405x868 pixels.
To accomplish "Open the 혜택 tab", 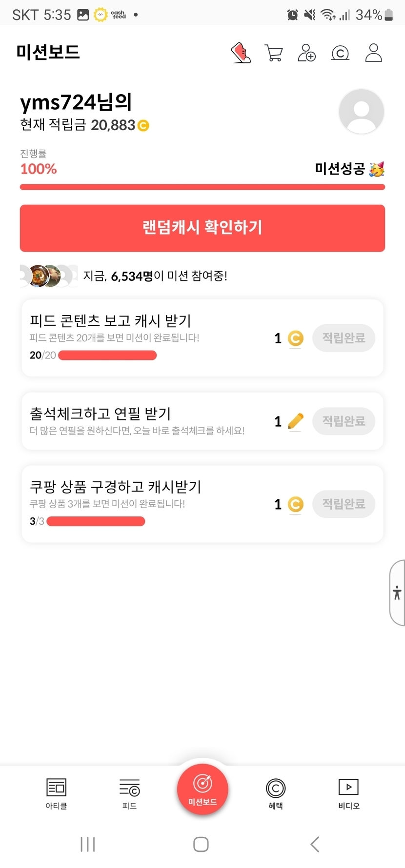I will 276,793.
